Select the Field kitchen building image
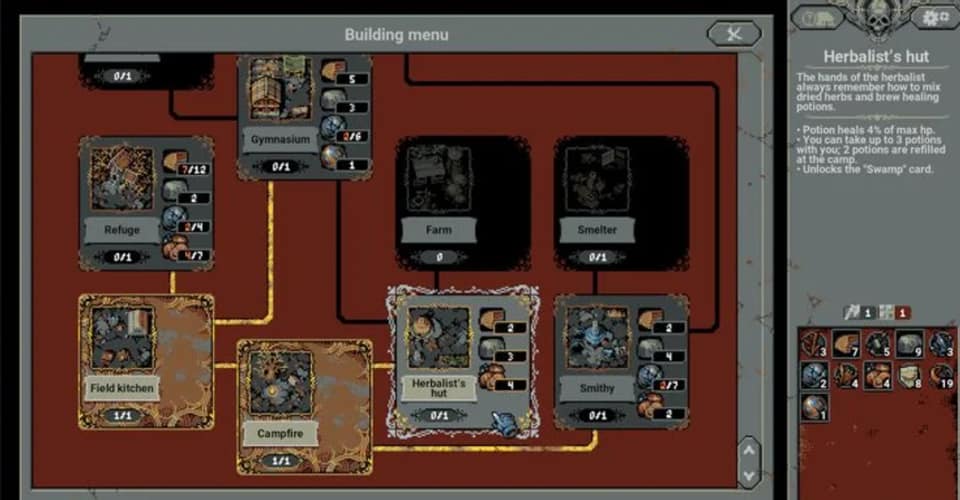 (x=122, y=338)
